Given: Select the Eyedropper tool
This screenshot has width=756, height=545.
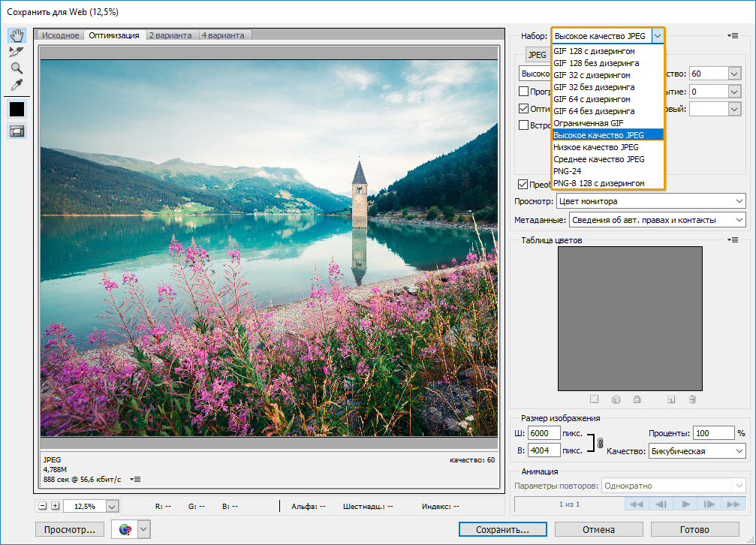Looking at the screenshot, I should 17,84.
